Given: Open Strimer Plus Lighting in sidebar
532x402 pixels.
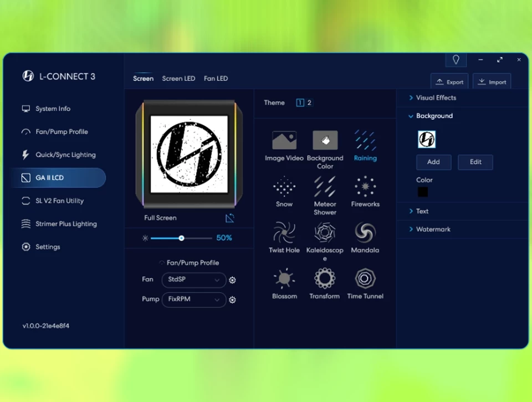Looking at the screenshot, I should (x=66, y=224).
